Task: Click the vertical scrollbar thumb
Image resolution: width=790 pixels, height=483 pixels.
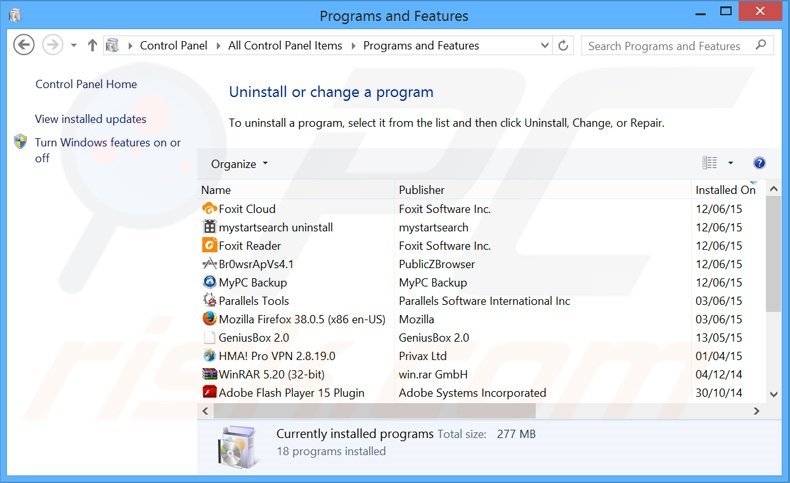Action: [x=773, y=254]
